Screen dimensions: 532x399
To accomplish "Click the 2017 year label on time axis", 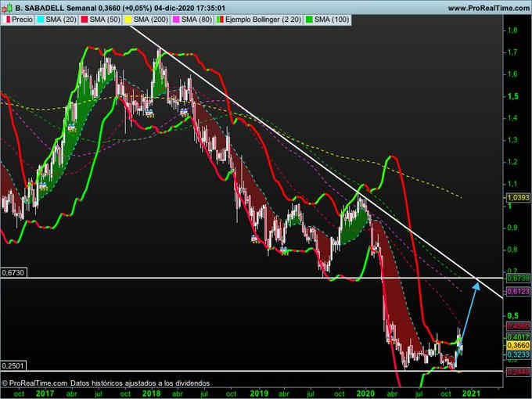I will pyautogui.click(x=45, y=394).
